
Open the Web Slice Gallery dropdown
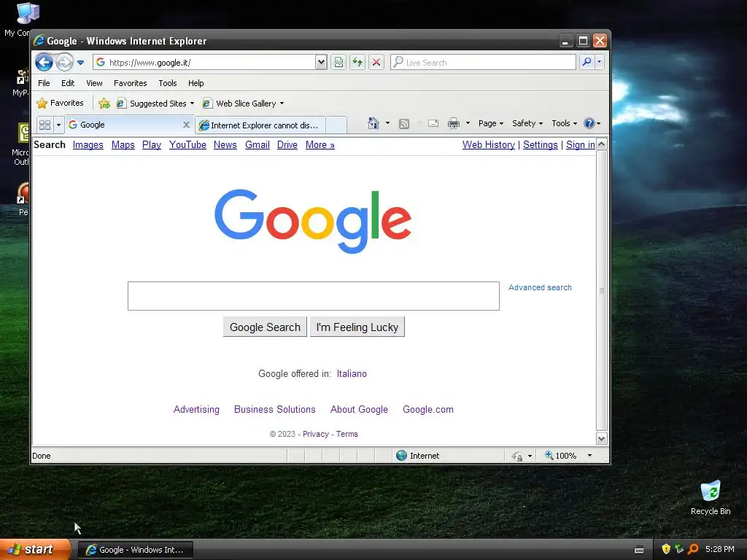click(x=243, y=104)
